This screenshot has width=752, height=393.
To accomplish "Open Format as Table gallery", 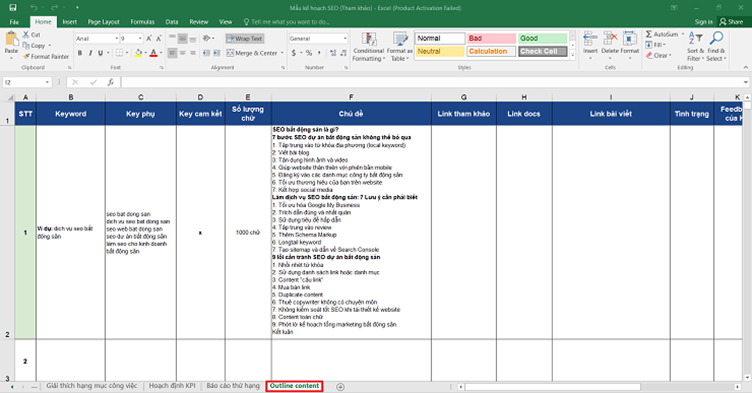I will (400, 47).
